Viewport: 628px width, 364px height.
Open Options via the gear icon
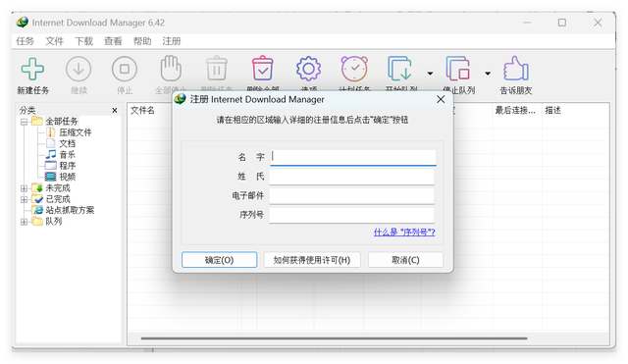(308, 69)
